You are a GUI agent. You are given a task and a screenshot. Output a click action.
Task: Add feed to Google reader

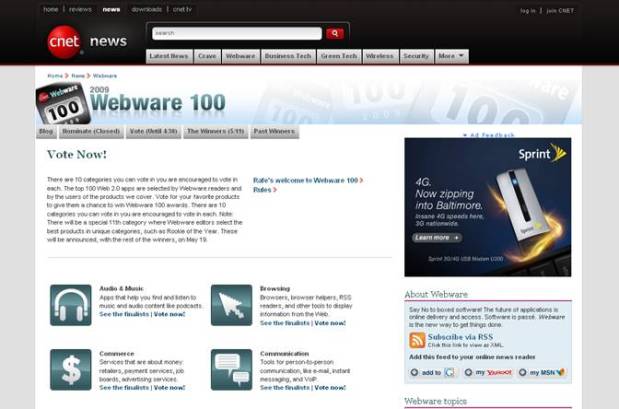[433, 372]
